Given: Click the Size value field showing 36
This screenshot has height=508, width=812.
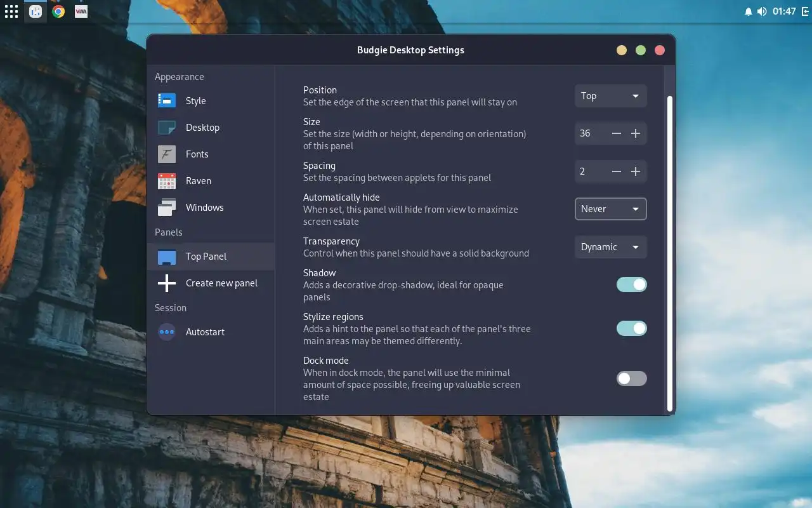Looking at the screenshot, I should (x=591, y=133).
